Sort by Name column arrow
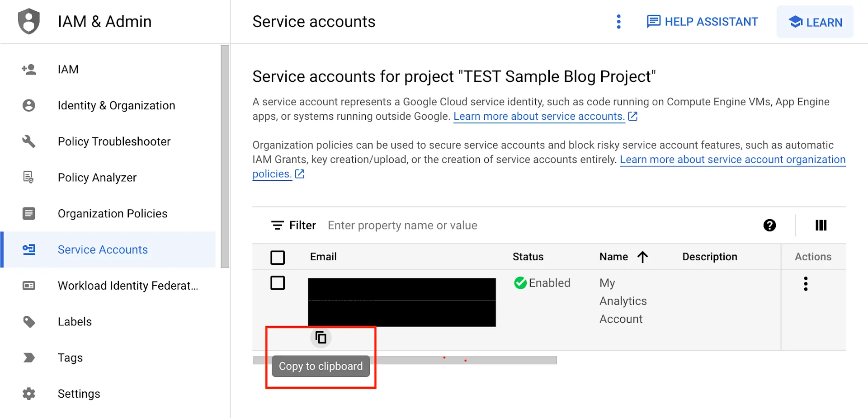The width and height of the screenshot is (868, 418). 642,257
